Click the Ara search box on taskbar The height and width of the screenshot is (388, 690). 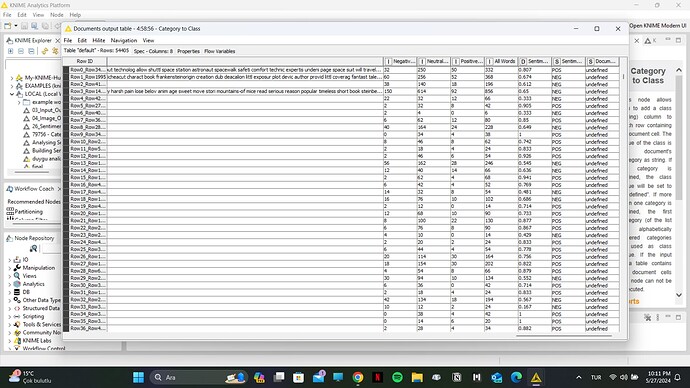point(199,377)
